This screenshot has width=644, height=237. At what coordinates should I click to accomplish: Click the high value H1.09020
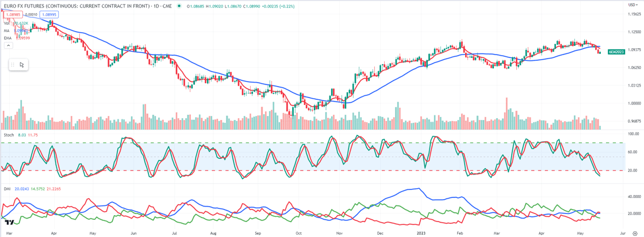[x=214, y=6]
